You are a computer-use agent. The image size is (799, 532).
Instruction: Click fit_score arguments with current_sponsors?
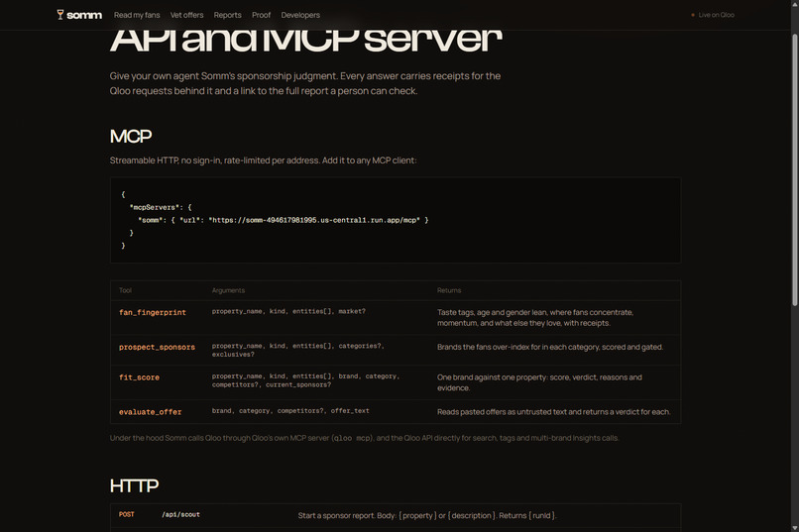click(305, 380)
